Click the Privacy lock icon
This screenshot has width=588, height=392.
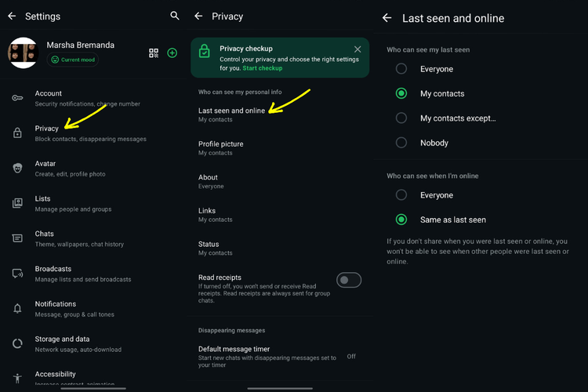click(17, 132)
